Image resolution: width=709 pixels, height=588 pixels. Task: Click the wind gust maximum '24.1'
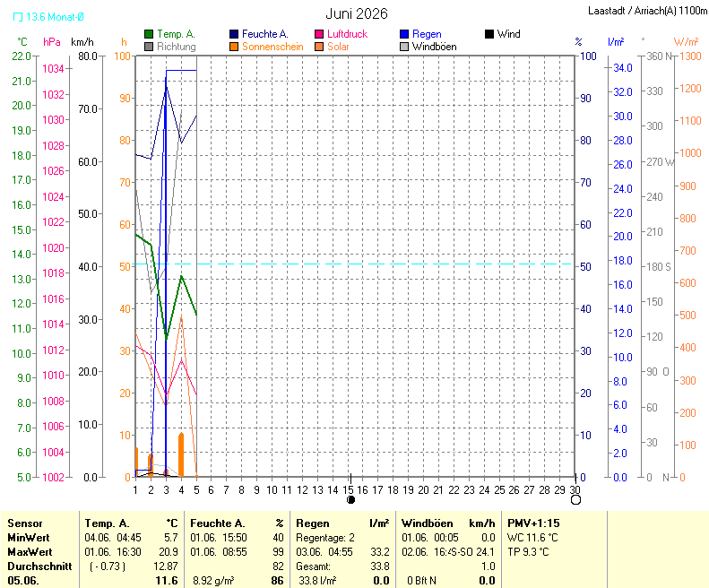click(486, 552)
